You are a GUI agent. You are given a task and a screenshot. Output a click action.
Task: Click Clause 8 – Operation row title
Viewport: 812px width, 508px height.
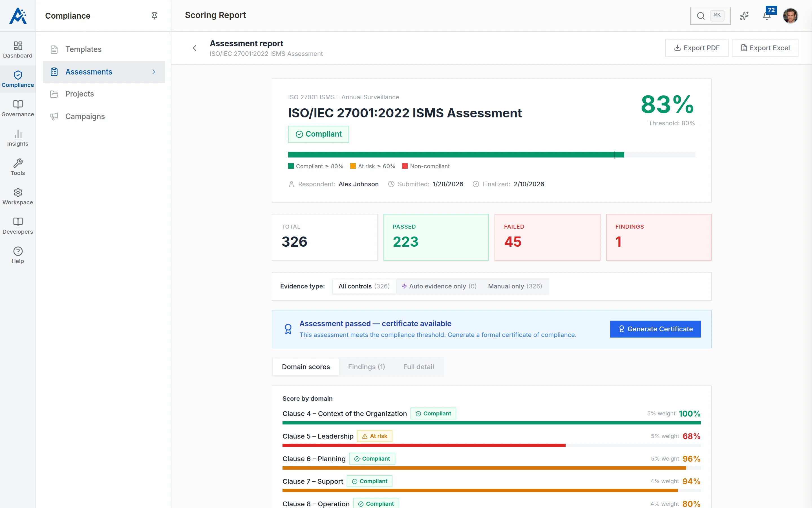point(316,504)
